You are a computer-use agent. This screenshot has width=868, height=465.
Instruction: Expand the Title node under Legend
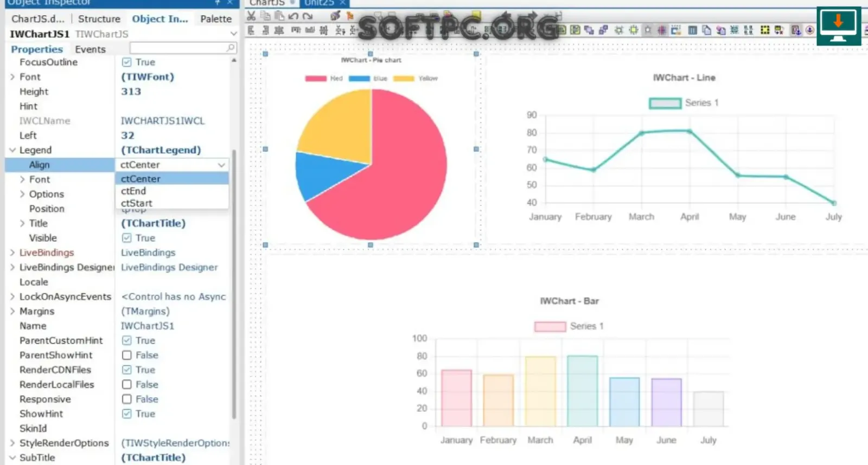[22, 223]
